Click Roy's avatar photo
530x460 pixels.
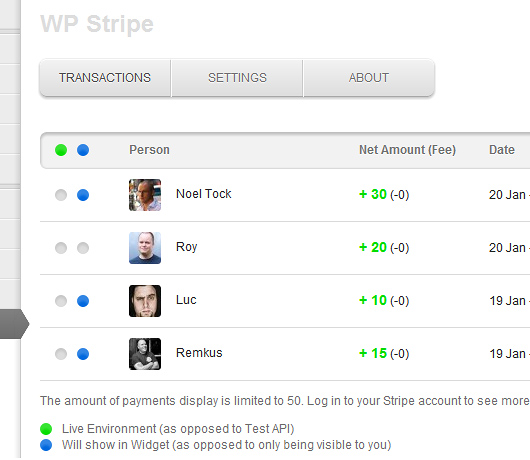point(145,248)
